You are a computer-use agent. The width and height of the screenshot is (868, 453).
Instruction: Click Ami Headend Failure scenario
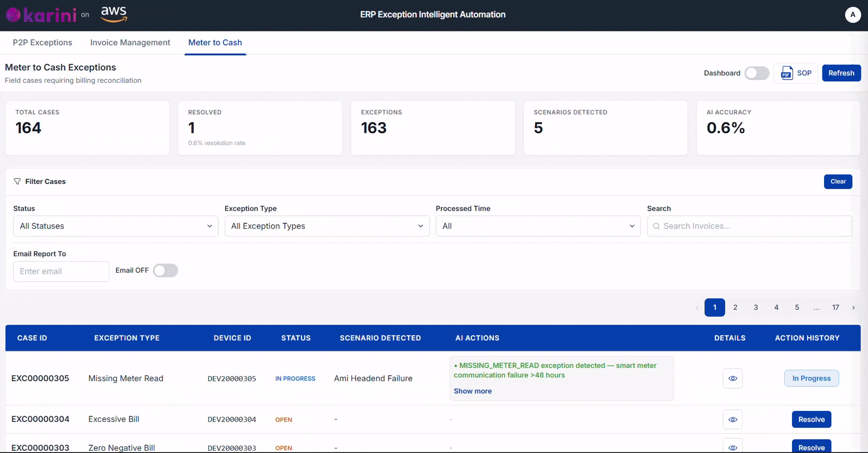pyautogui.click(x=373, y=378)
